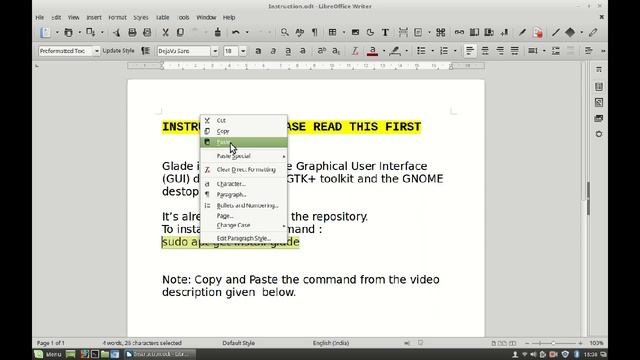Screen dimensions: 640x360
Task: Click the Insert Line icon
Action: click(x=556, y=32)
